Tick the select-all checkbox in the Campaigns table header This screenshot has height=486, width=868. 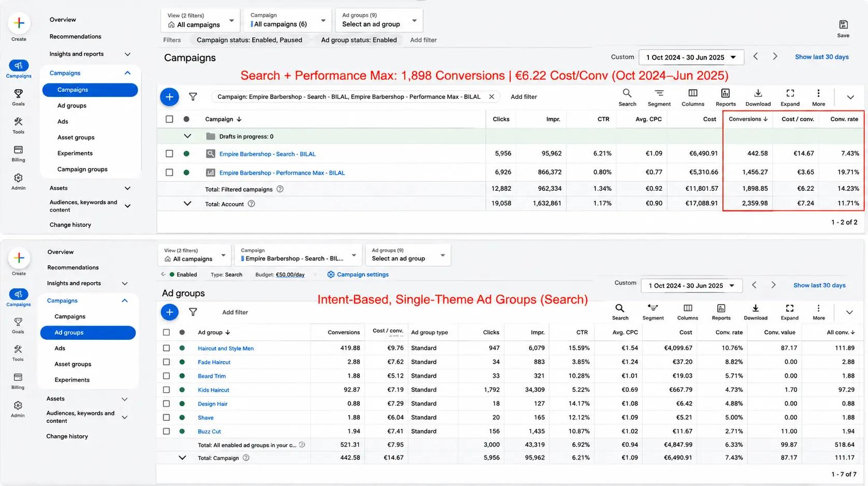point(169,119)
